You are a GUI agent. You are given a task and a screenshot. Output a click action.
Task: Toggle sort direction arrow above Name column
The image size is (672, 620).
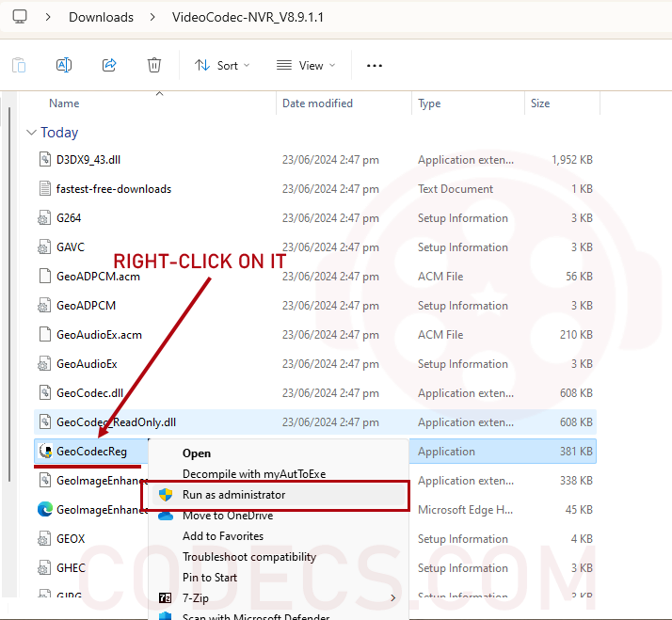coord(159,93)
